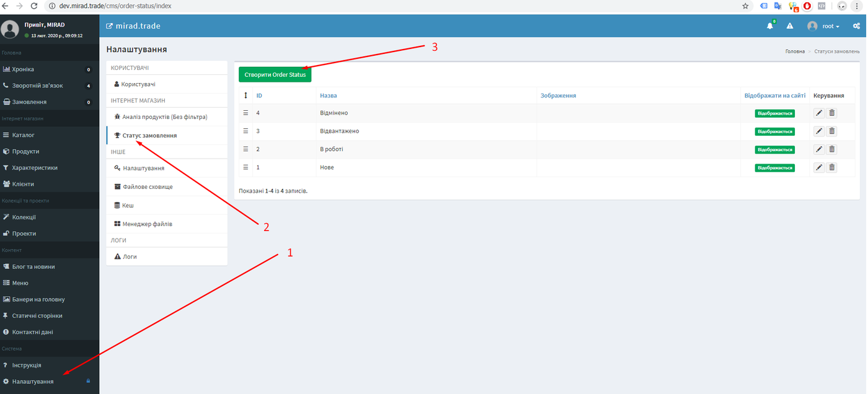The width and height of the screenshot is (868, 394).
Task: Open Хроніка in the sidebar
Action: point(50,69)
